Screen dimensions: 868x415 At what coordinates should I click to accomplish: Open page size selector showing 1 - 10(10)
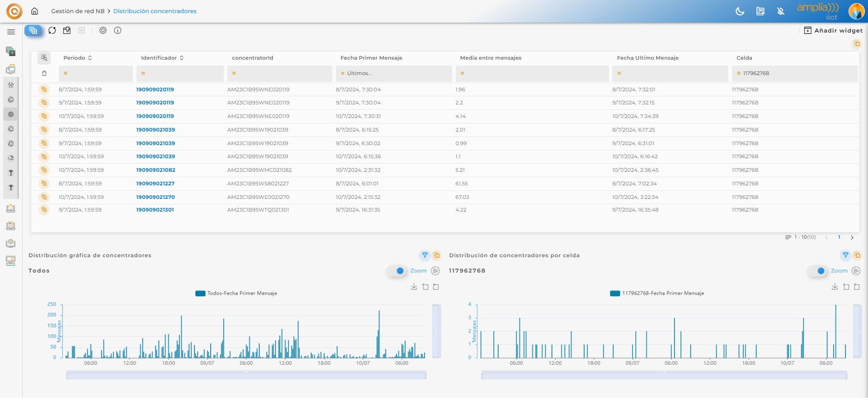coord(800,237)
